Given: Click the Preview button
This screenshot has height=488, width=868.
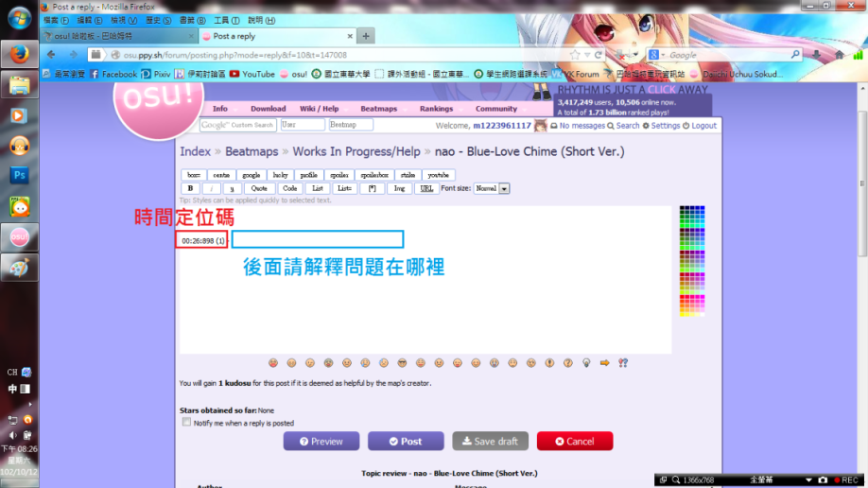Looking at the screenshot, I should [x=321, y=441].
